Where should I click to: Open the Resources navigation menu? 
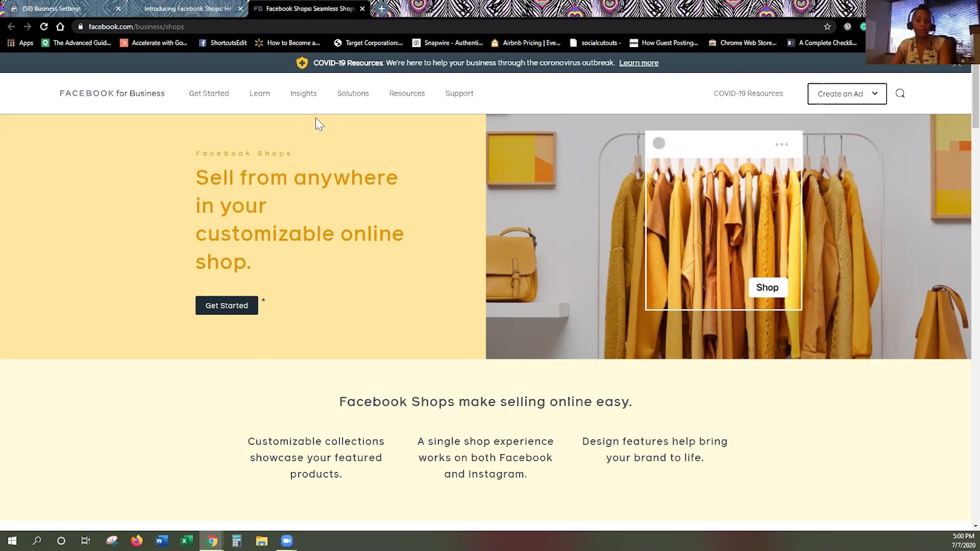407,93
